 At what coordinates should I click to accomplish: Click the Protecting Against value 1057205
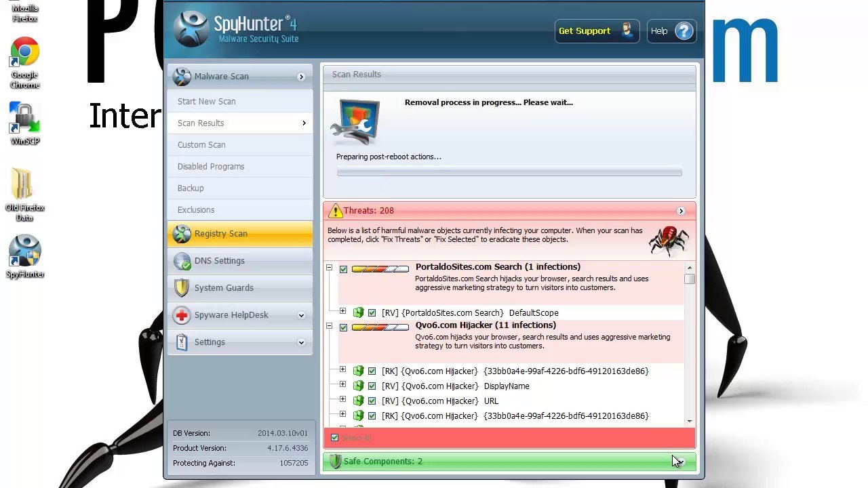294,464
